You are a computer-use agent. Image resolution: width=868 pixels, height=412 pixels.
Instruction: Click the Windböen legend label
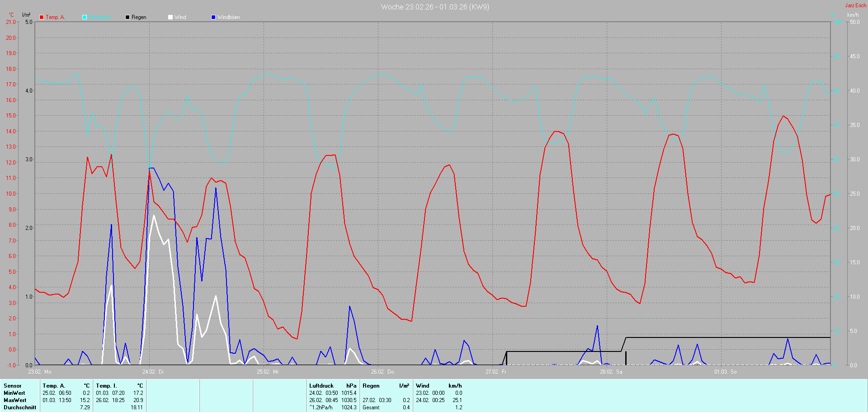pyautogui.click(x=228, y=17)
